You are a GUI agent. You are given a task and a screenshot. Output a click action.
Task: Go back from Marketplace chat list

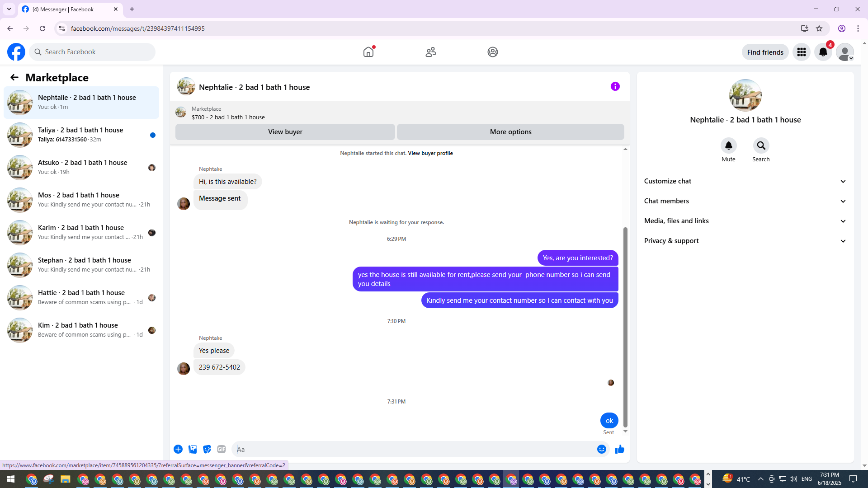pos(14,77)
